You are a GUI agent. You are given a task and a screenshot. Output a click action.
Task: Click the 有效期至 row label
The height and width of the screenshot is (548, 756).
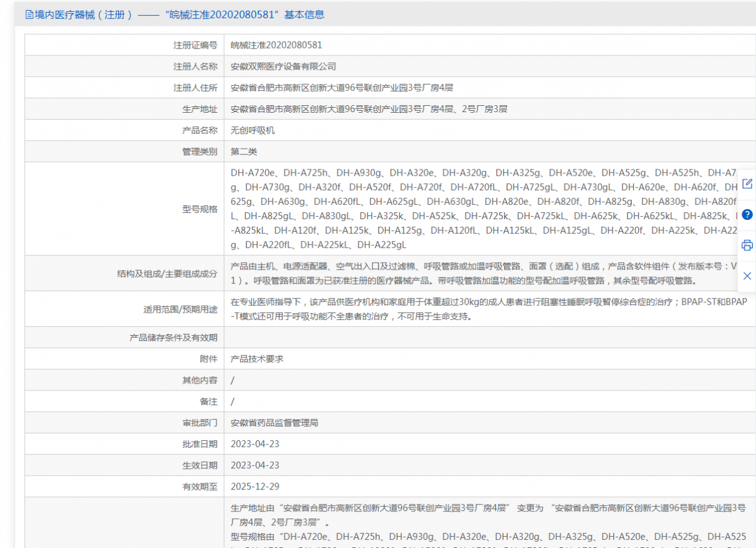200,487
